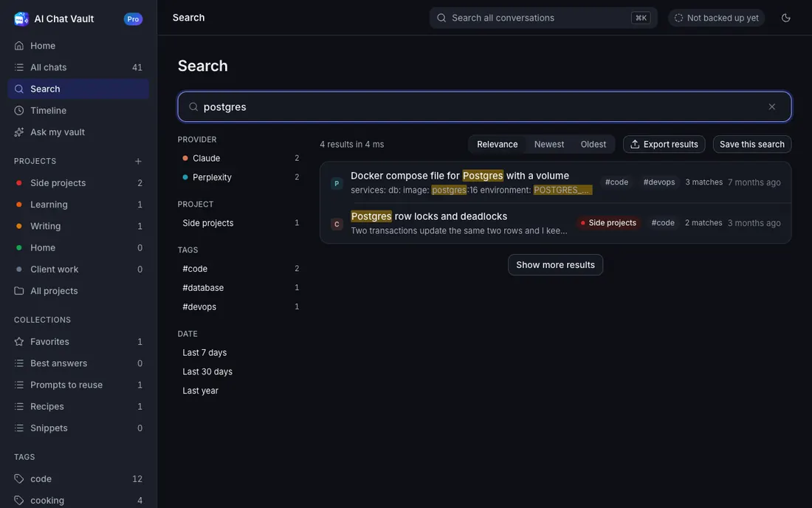The width and height of the screenshot is (812, 508).
Task: Click the Export results button
Action: click(664, 145)
